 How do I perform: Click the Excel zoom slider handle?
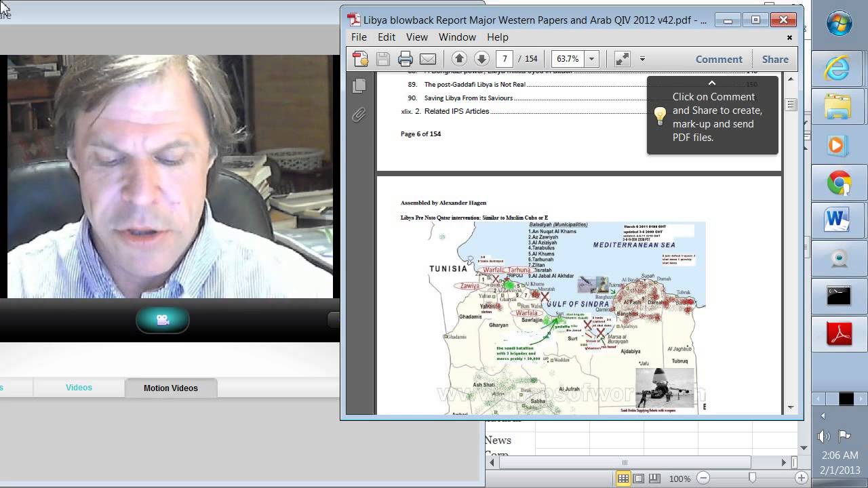(x=752, y=479)
